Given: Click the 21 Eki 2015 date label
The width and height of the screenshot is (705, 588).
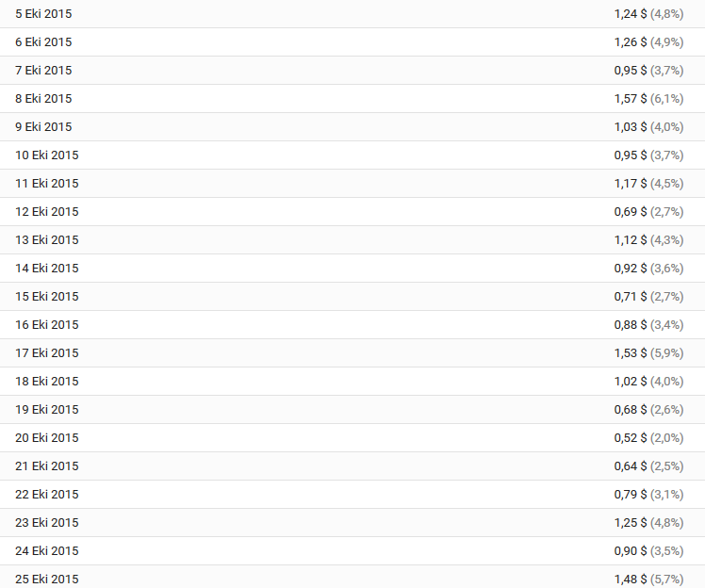Looking at the screenshot, I should (47, 466).
